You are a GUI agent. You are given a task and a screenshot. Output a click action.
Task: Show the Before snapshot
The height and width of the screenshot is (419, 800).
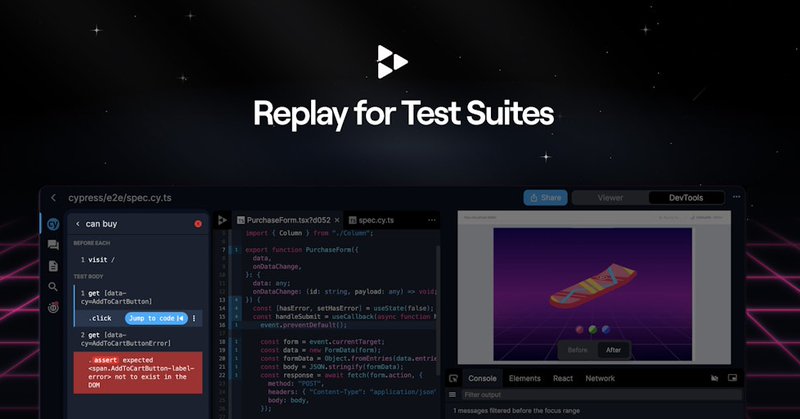(x=578, y=350)
